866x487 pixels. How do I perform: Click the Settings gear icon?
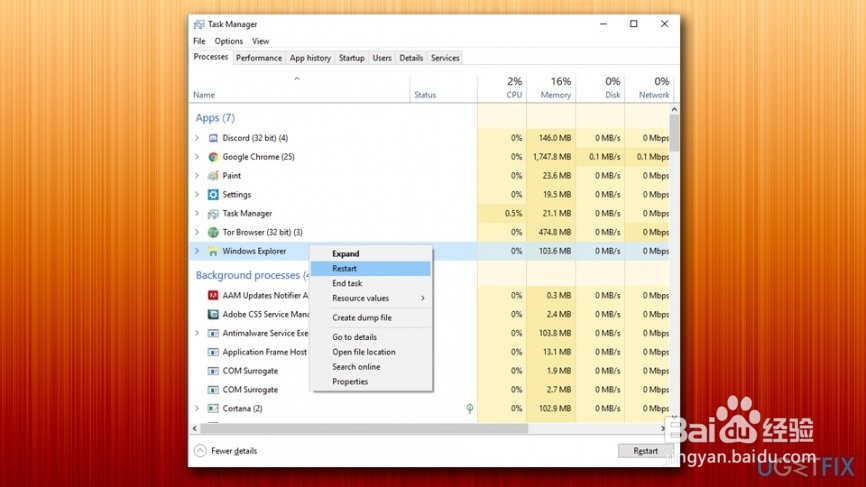[213, 194]
